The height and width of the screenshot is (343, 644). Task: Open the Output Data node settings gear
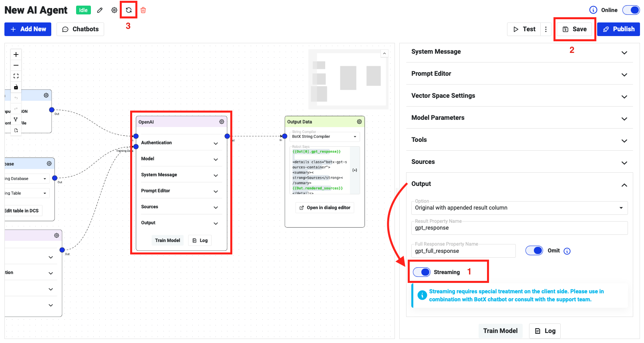[359, 122]
